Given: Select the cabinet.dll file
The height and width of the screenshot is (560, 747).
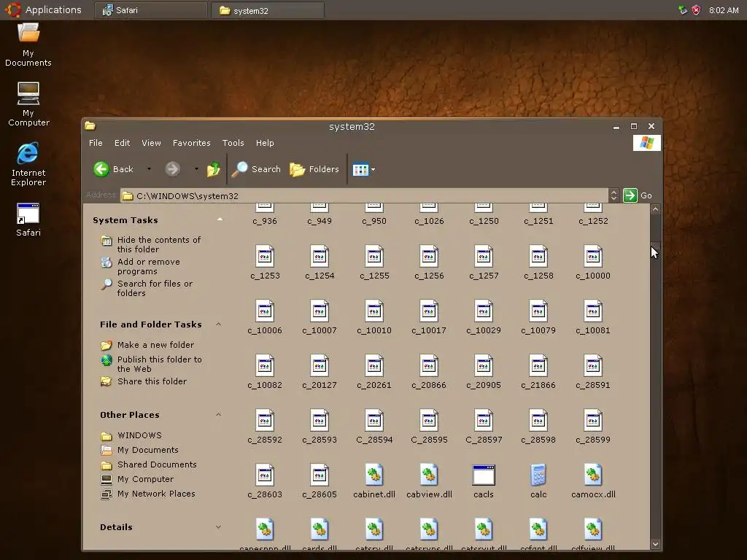Looking at the screenshot, I should [x=374, y=481].
